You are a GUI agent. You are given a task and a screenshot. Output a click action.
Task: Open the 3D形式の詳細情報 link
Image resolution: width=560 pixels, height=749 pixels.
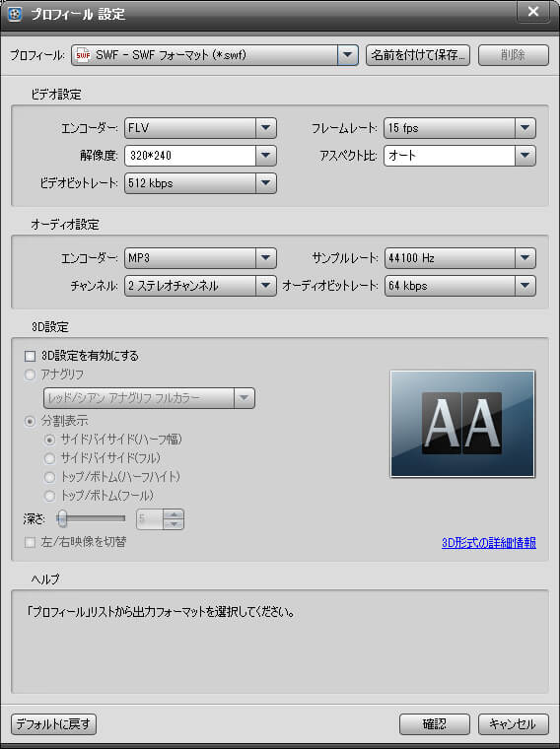(x=489, y=543)
